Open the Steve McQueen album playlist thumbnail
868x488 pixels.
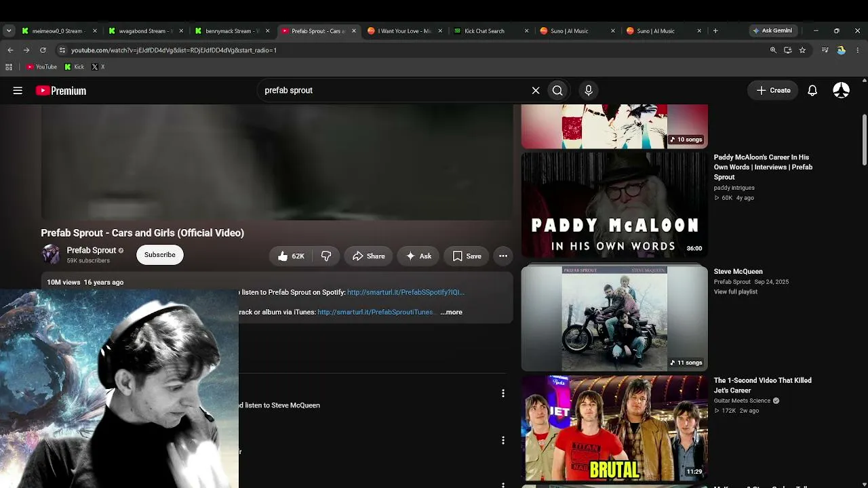(614, 318)
